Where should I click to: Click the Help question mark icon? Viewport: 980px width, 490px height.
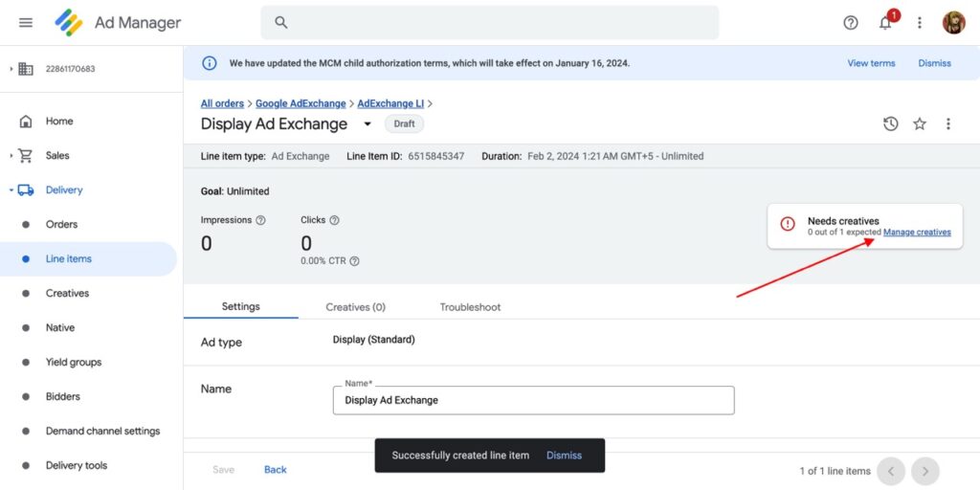[x=851, y=22]
